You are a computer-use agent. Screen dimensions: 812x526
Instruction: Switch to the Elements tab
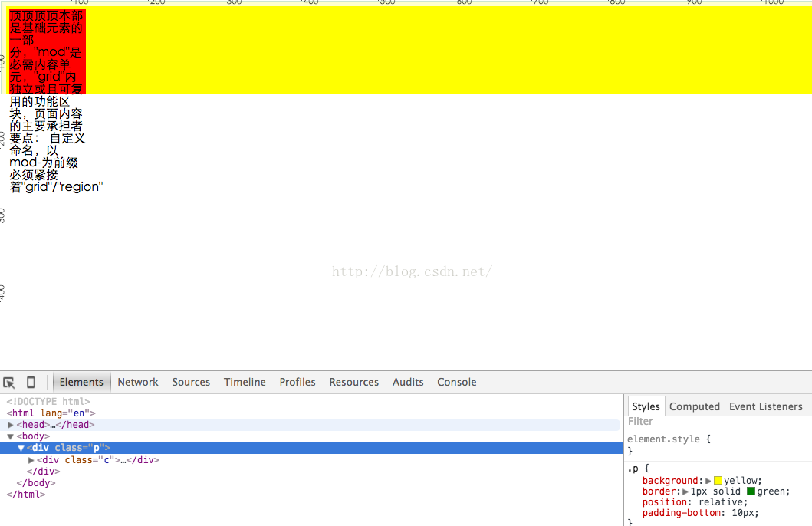pyautogui.click(x=81, y=382)
